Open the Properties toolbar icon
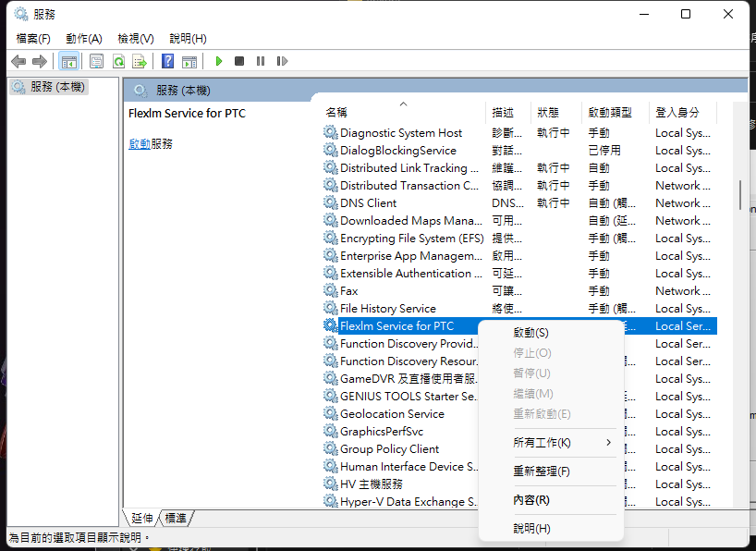This screenshot has height=551, width=756. coord(96,61)
